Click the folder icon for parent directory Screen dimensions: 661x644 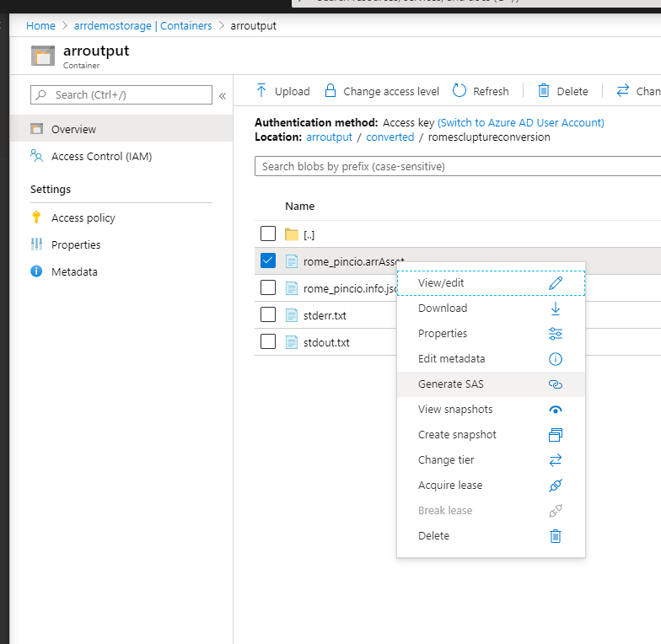[x=292, y=234]
